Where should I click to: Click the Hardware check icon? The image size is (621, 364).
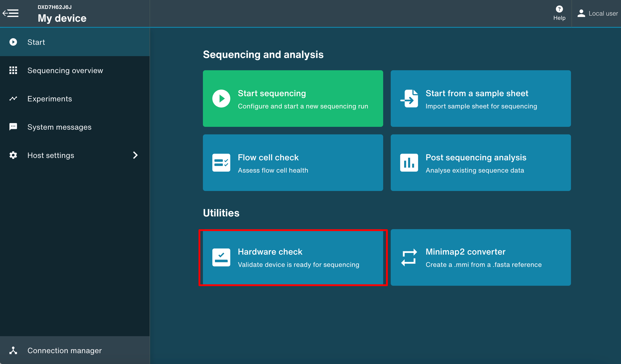[x=221, y=257]
